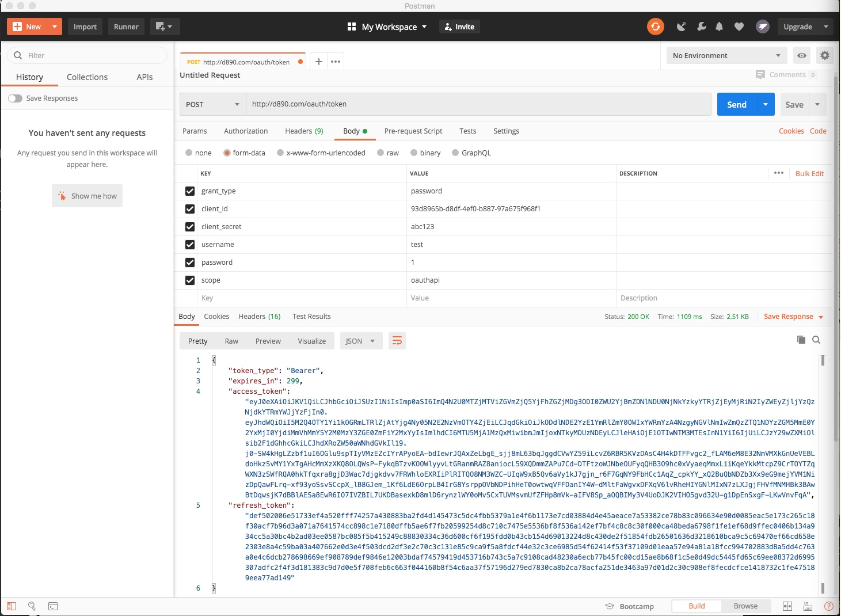Viewport: 841px width, 616px height.
Task: Open the POST method dropdown
Action: click(212, 104)
